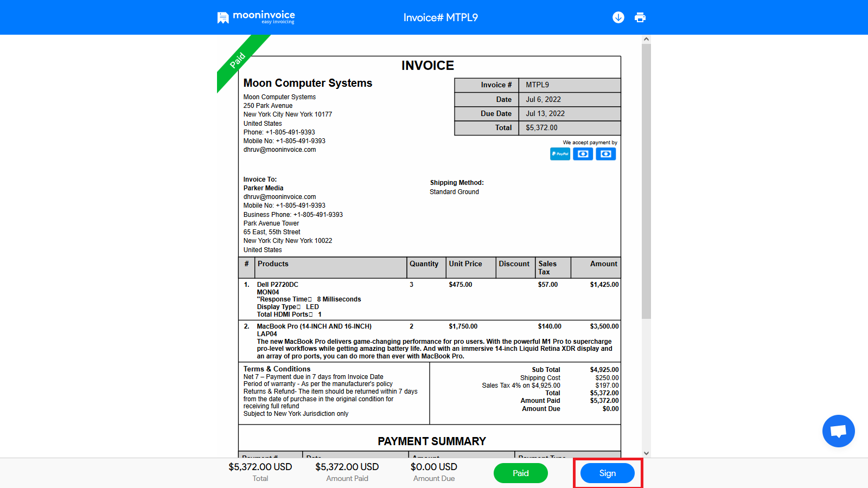Click the sales tax $197.00 value

(607, 386)
